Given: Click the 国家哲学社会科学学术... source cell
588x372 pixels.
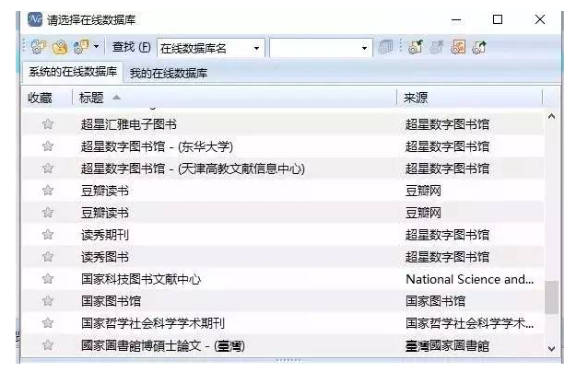Looking at the screenshot, I should point(469,323).
